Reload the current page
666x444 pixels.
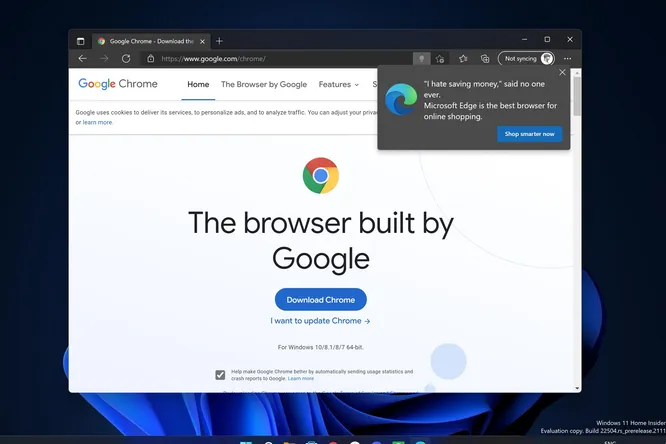coord(126,59)
